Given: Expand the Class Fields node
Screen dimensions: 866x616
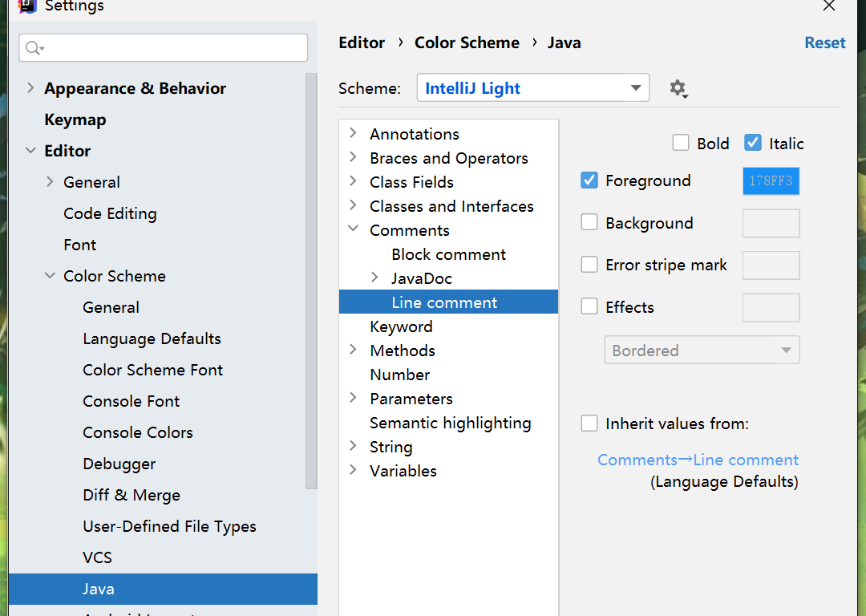Looking at the screenshot, I should [354, 181].
